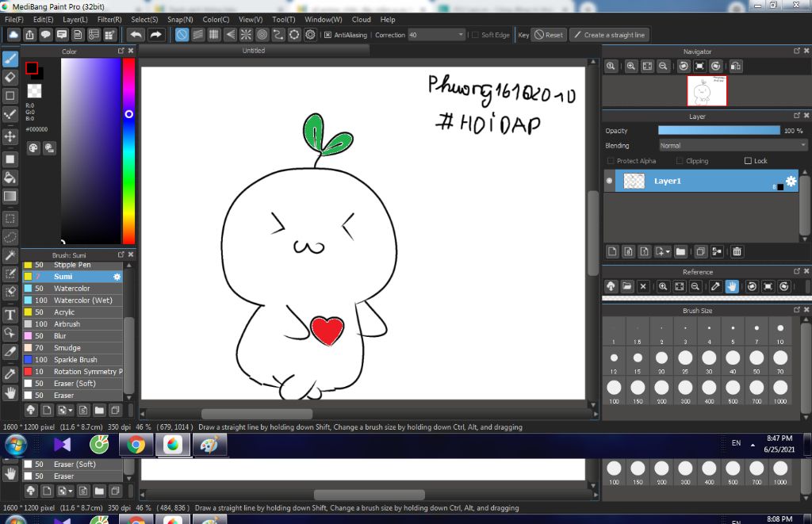
Task: Open Filter menu
Action: pyautogui.click(x=109, y=20)
